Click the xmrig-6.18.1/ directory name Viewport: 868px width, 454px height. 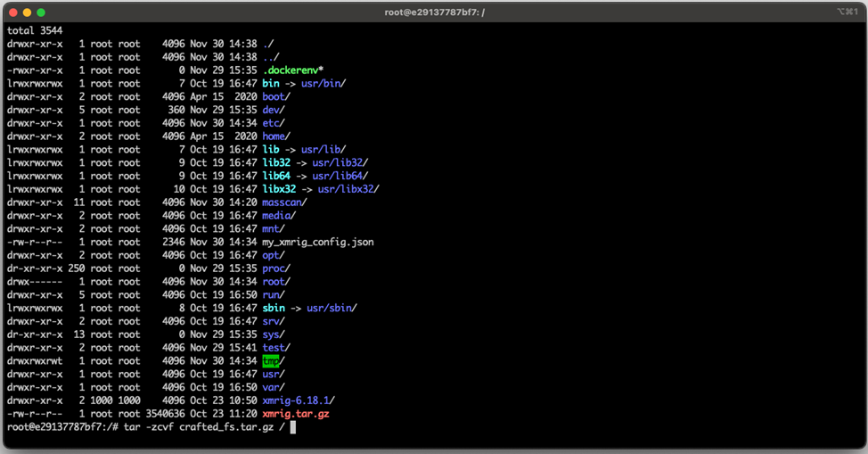click(x=299, y=400)
